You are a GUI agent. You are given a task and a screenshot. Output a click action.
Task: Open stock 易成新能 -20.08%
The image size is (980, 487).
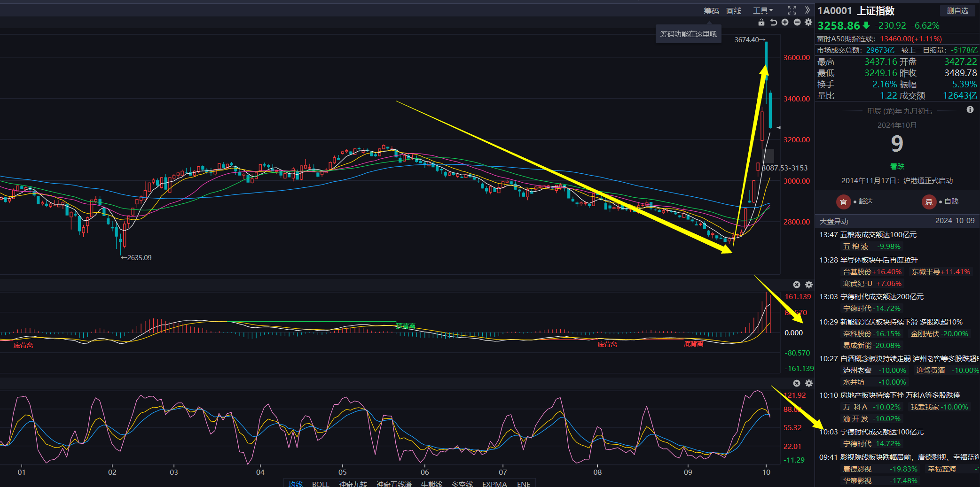[871, 346]
